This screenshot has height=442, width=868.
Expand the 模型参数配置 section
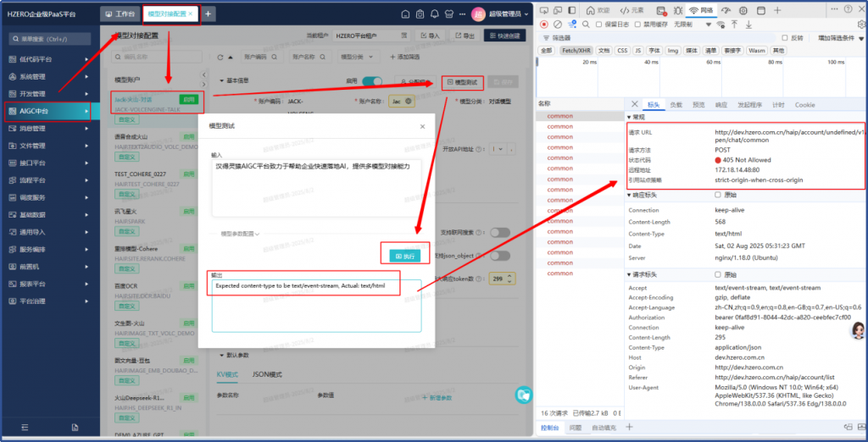coord(240,233)
